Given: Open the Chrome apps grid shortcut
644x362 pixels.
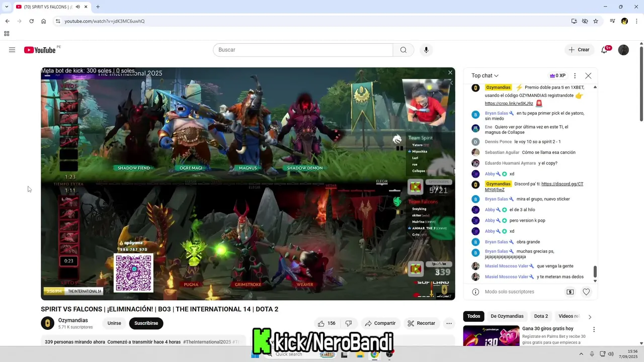Looking at the screenshot, I should tap(7, 34).
